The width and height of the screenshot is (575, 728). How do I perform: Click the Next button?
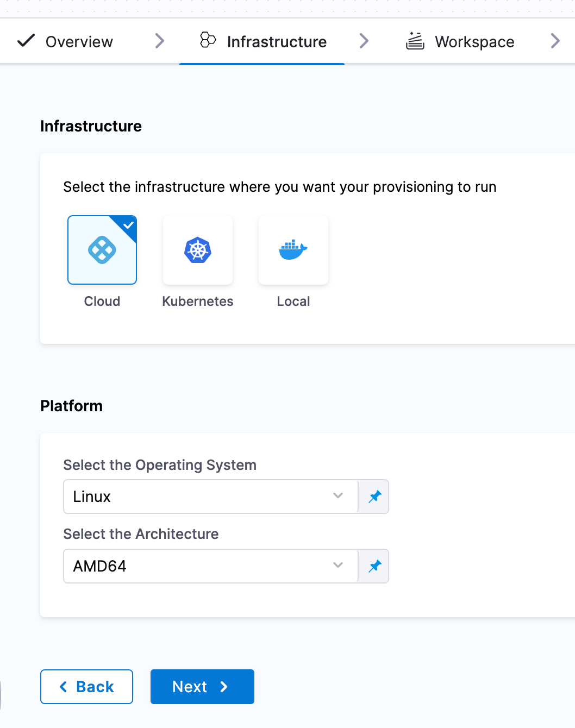202,687
